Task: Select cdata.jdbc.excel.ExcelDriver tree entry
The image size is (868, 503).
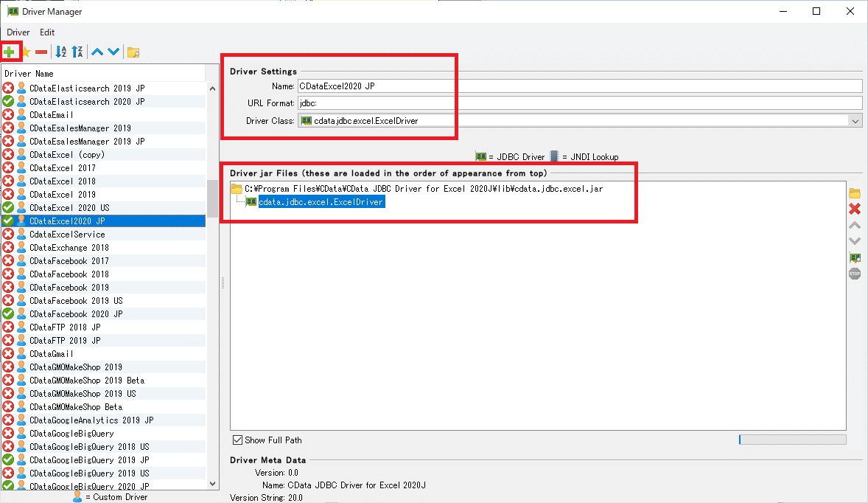Action: point(321,201)
